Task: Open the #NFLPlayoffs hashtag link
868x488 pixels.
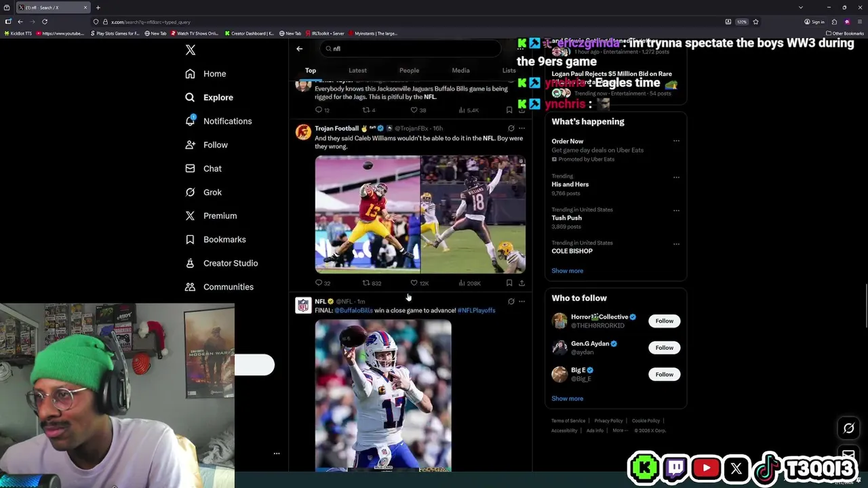Action: pyautogui.click(x=477, y=310)
